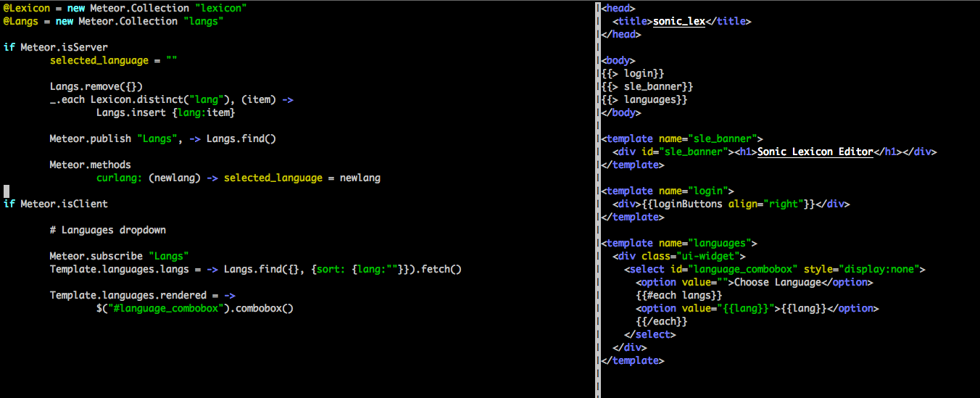Click the '{{loginButtons align="right"}}' line
Image resolution: width=980 pixels, height=398 pixels.
[731, 204]
